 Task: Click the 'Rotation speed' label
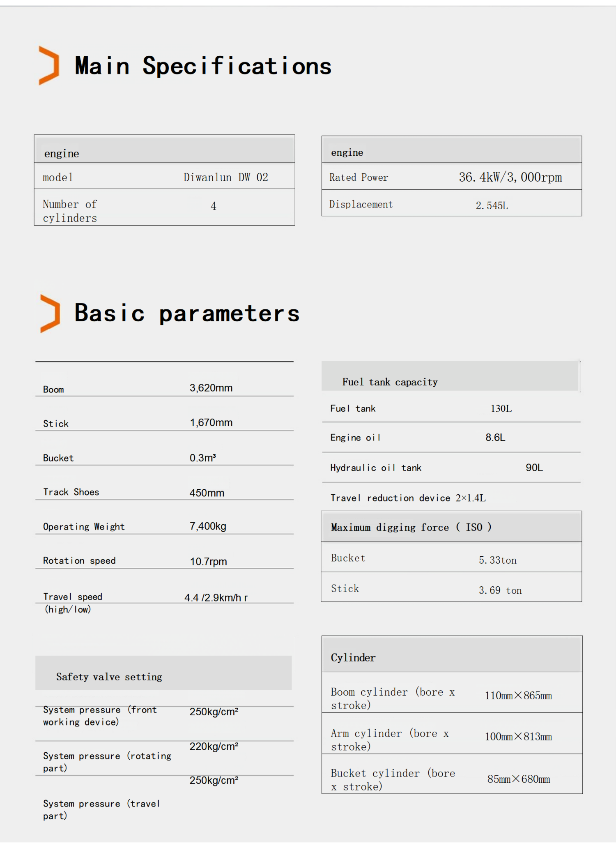point(79,561)
